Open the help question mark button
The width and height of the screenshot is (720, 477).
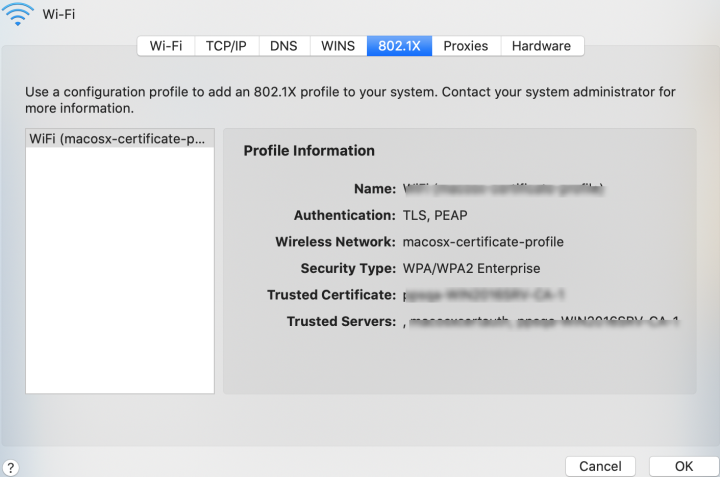tap(11, 467)
